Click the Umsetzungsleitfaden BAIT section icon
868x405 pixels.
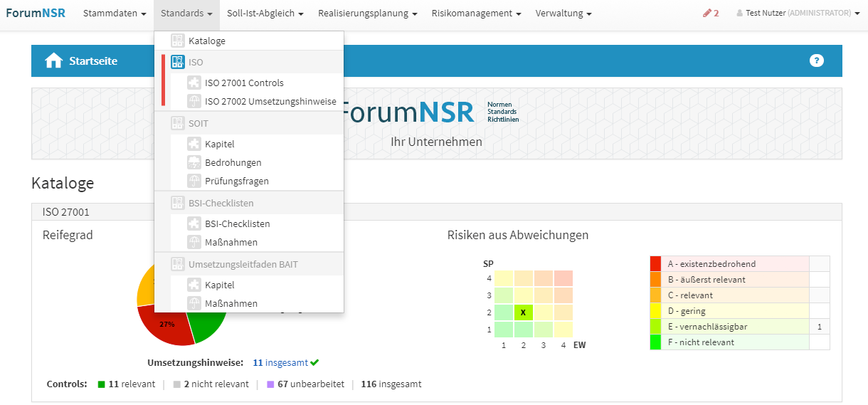(178, 264)
